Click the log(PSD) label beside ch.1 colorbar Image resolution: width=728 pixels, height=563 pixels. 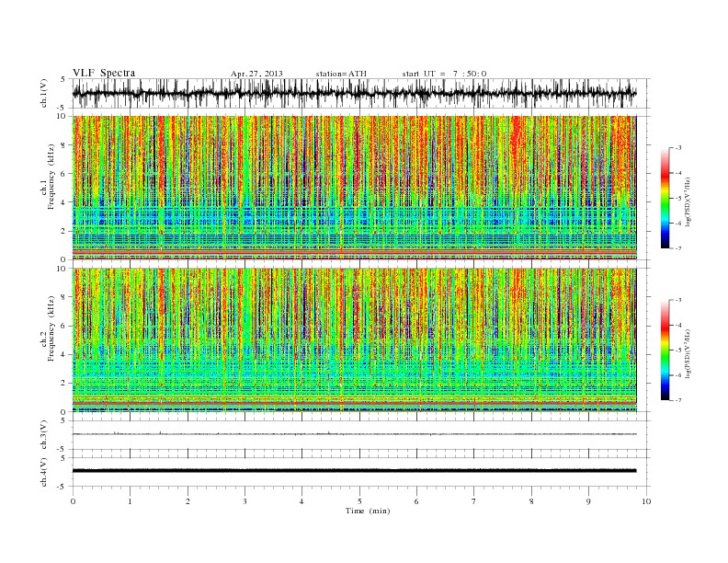pyautogui.click(x=688, y=201)
